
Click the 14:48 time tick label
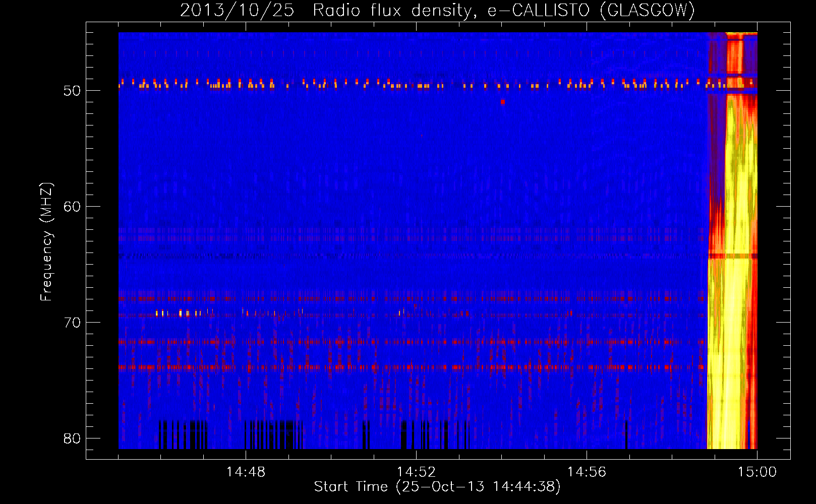(x=246, y=472)
